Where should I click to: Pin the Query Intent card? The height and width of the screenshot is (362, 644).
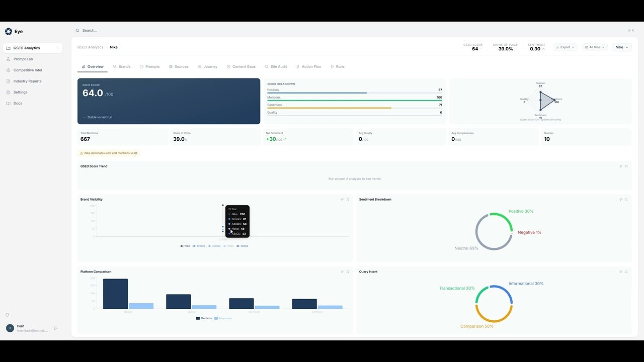621,272
